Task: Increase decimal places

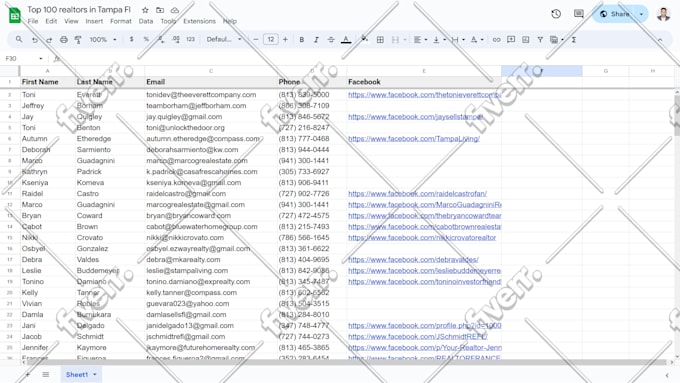Action: pos(176,39)
